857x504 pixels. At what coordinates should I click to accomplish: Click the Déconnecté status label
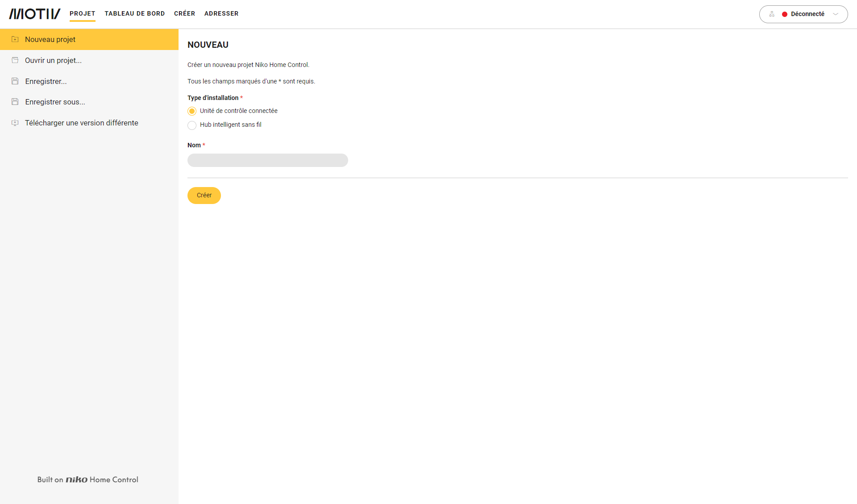coord(807,14)
